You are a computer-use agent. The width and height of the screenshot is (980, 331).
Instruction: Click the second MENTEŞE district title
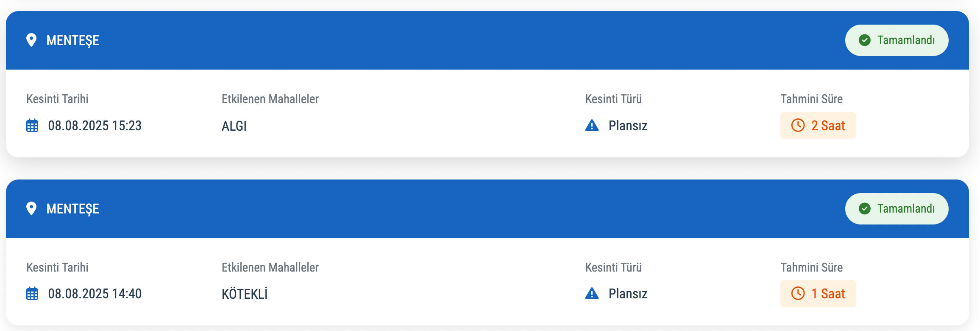(x=72, y=209)
